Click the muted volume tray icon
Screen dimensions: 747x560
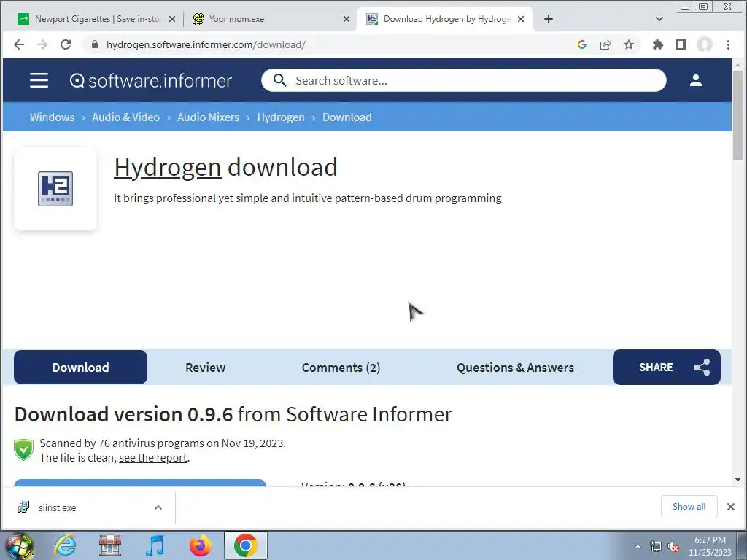(x=673, y=547)
